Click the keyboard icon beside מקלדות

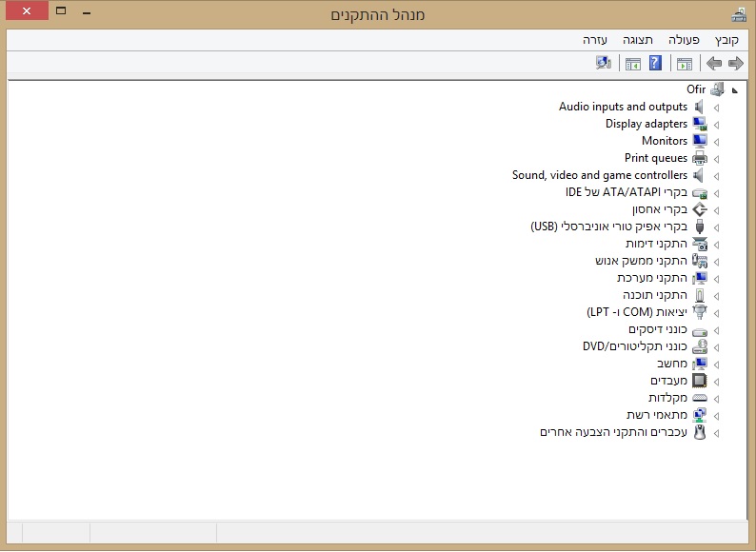(700, 398)
